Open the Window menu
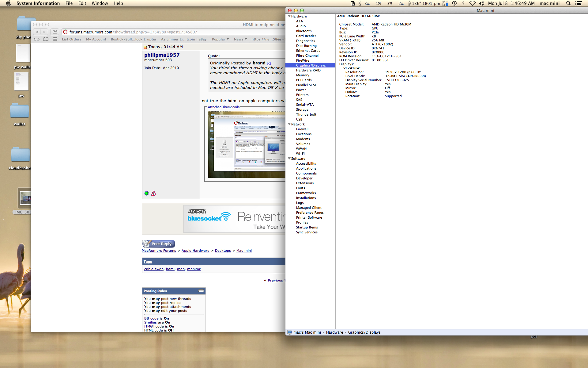Viewport: 588px width, 368px height. click(100, 3)
